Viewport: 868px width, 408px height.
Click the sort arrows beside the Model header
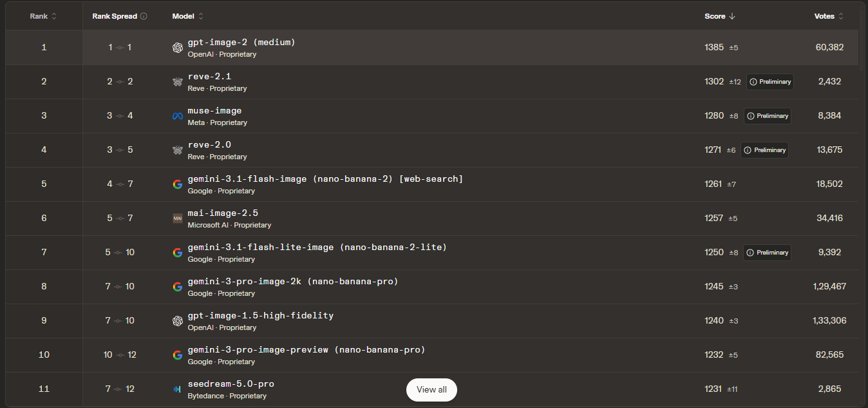click(x=201, y=16)
